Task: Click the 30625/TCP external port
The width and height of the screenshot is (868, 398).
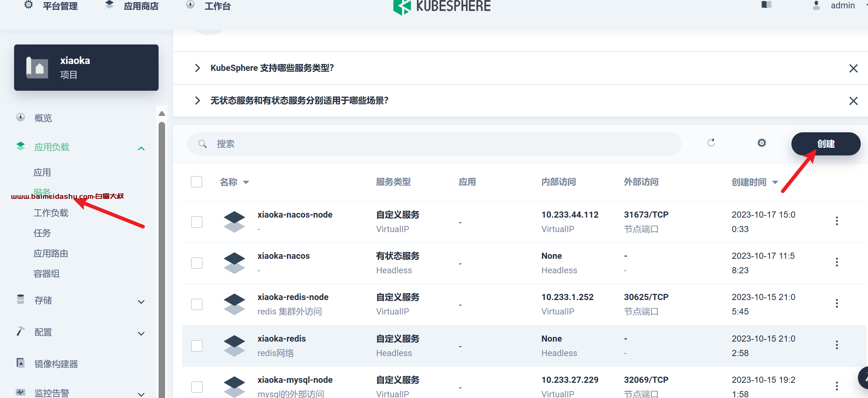Action: (x=646, y=297)
